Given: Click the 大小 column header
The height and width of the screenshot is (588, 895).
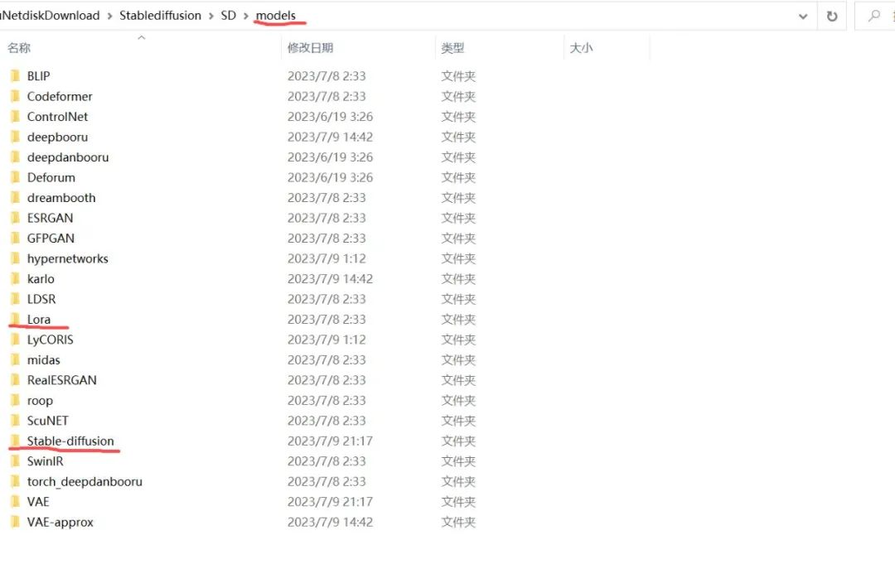Looking at the screenshot, I should pyautogui.click(x=582, y=47).
